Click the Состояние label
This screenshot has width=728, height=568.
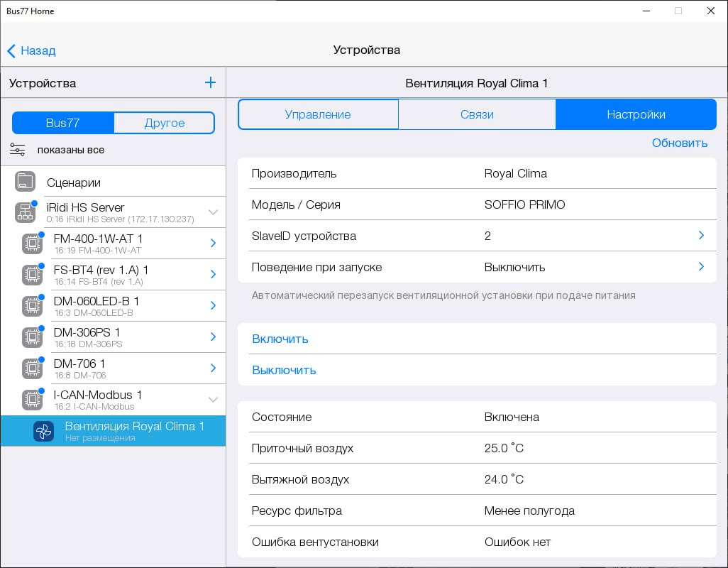(282, 417)
